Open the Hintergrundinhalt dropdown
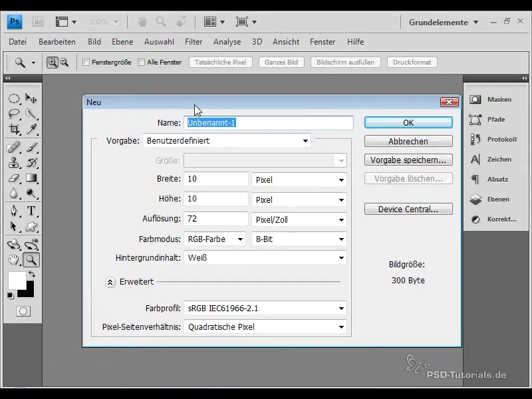 click(265, 258)
